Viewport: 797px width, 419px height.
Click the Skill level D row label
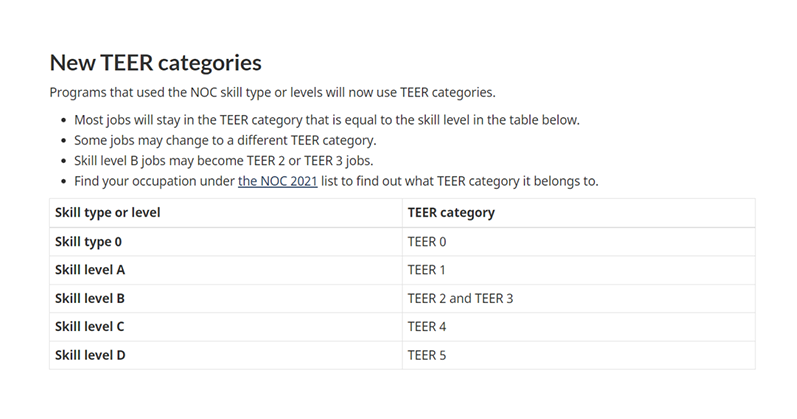[x=90, y=355]
